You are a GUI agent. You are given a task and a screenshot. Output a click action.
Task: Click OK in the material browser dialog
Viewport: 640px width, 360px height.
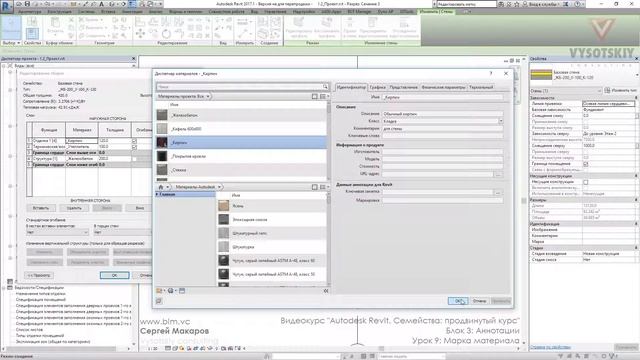click(x=458, y=301)
